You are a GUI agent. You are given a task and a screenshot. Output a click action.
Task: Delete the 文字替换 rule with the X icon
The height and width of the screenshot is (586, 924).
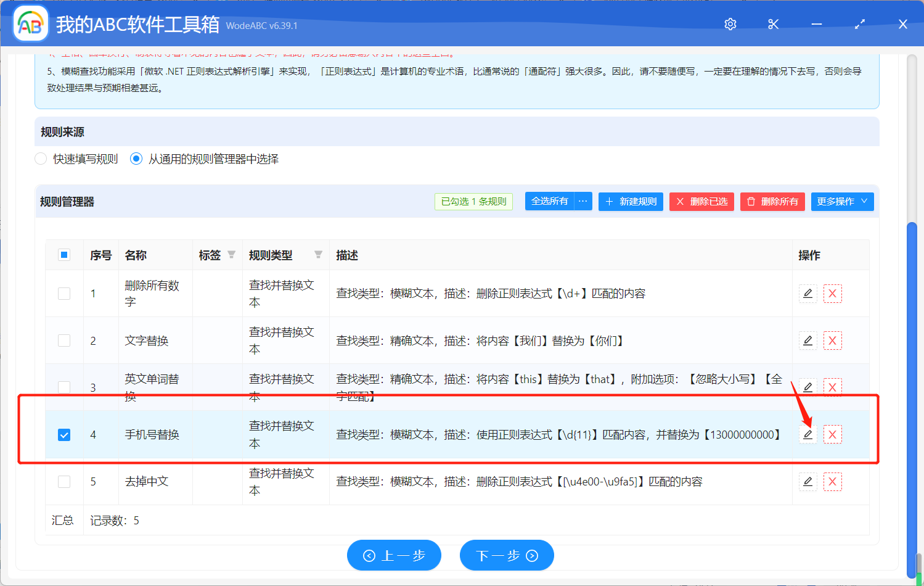[832, 340]
